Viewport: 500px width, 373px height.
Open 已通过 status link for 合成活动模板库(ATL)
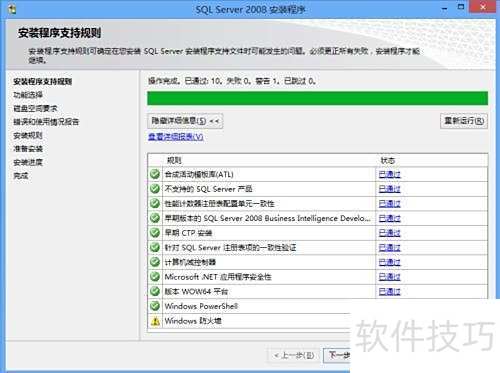390,174
